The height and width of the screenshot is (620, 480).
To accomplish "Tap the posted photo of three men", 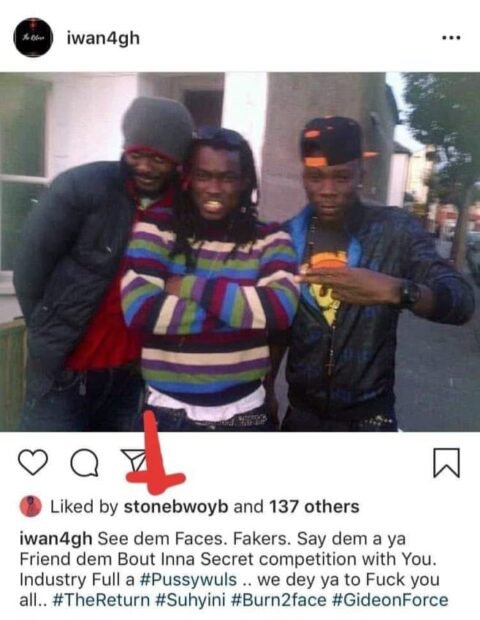I will point(240,251).
